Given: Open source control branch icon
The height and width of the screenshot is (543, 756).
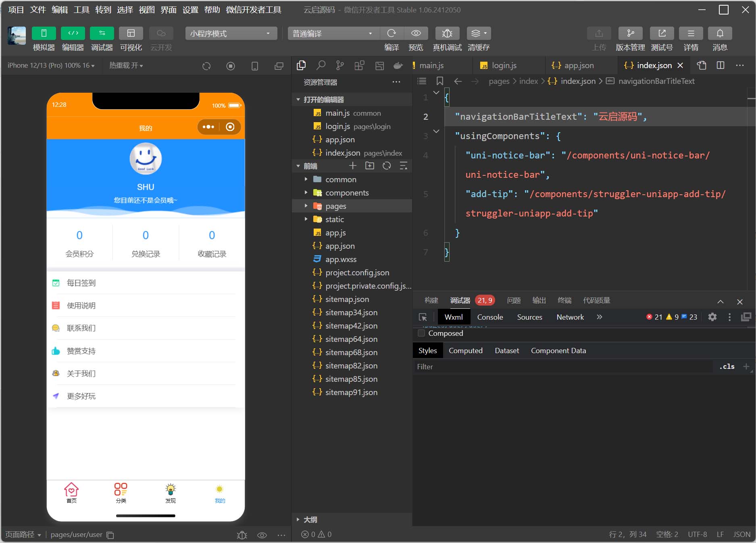Looking at the screenshot, I should [x=340, y=65].
